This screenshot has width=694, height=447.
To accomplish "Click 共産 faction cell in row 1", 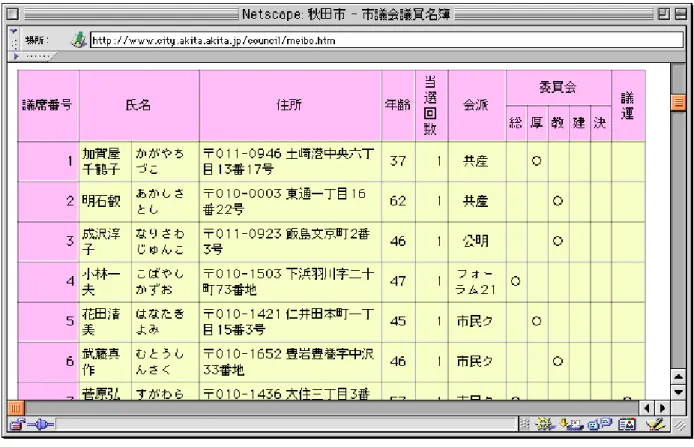I will tap(476, 161).
